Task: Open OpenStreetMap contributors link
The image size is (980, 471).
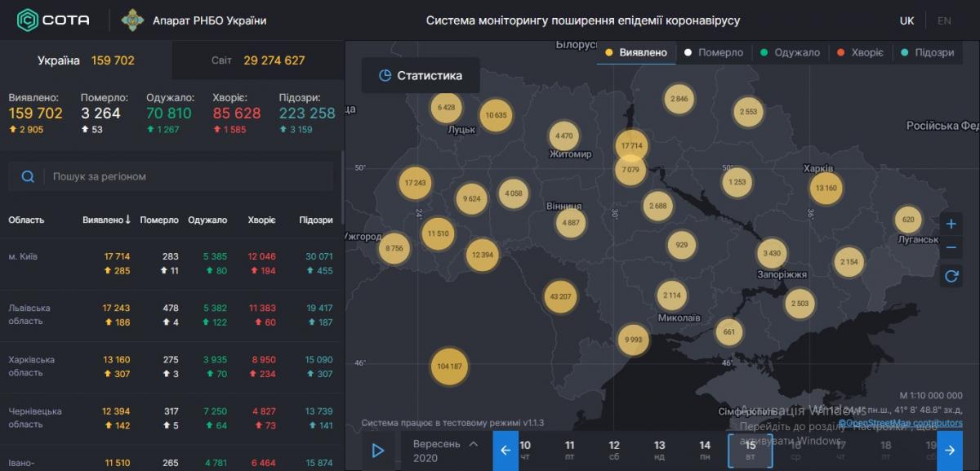Action: point(900,423)
